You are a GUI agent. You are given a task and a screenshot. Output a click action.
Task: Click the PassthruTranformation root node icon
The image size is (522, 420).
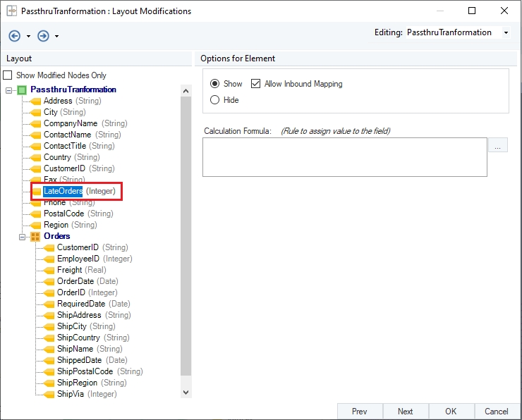click(22, 89)
